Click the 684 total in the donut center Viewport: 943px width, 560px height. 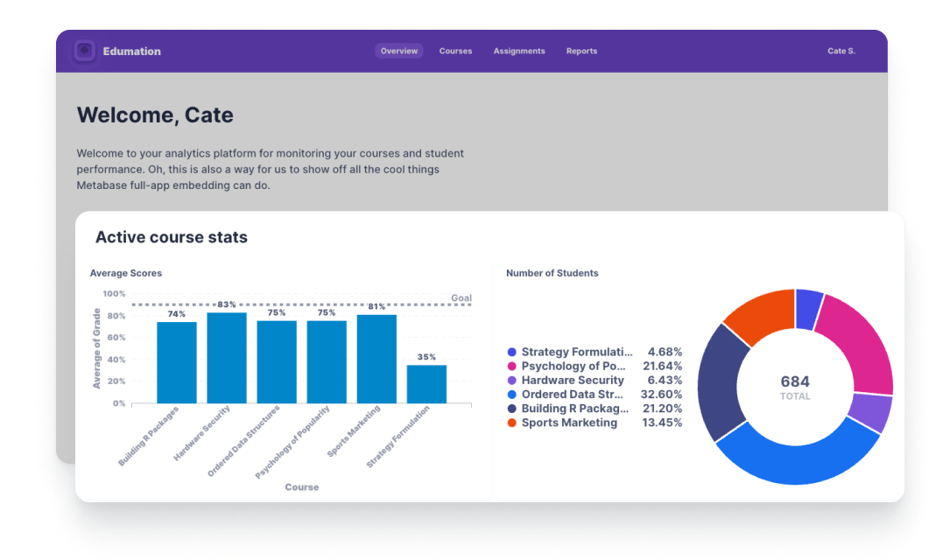click(795, 382)
